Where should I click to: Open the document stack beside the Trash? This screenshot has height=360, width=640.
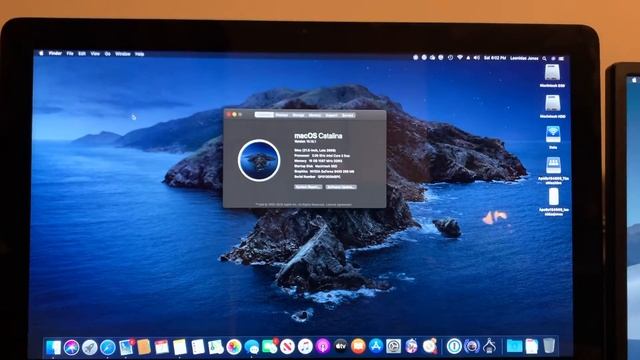531,346
